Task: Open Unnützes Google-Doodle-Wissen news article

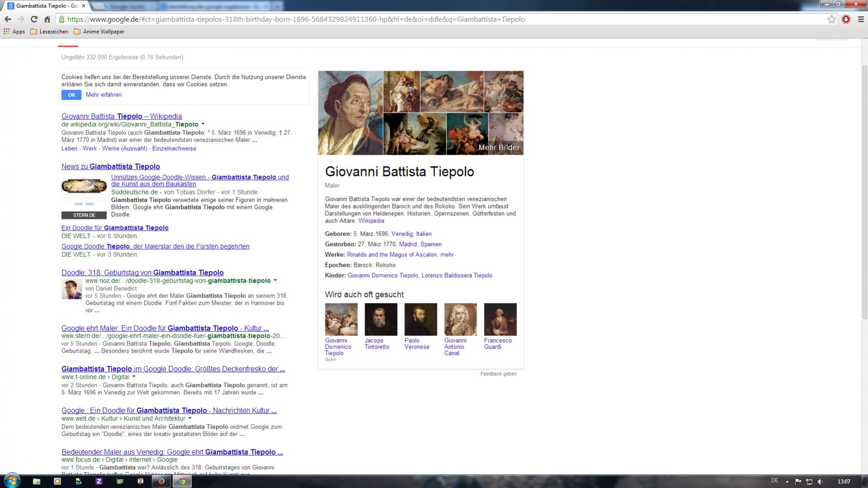Action: coord(200,180)
